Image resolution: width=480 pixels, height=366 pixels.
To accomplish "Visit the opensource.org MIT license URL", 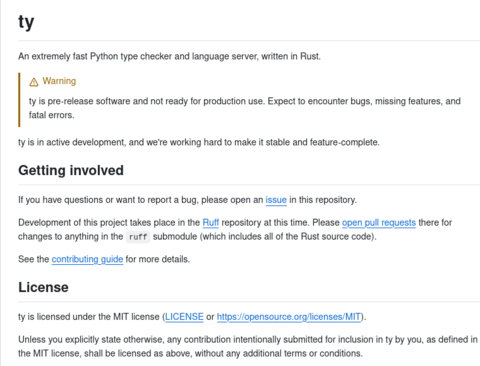I will click(x=289, y=317).
